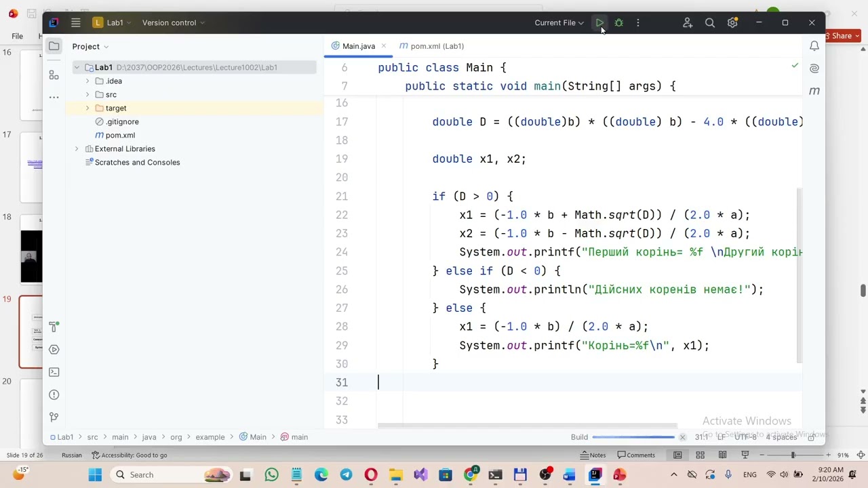Open the Problems tool window icon

pos(54,394)
